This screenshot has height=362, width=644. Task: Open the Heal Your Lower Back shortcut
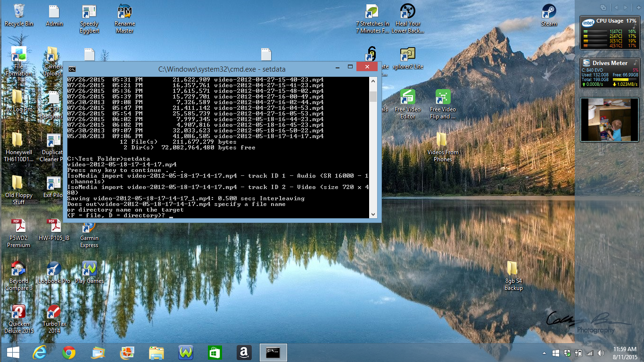pyautogui.click(x=408, y=19)
